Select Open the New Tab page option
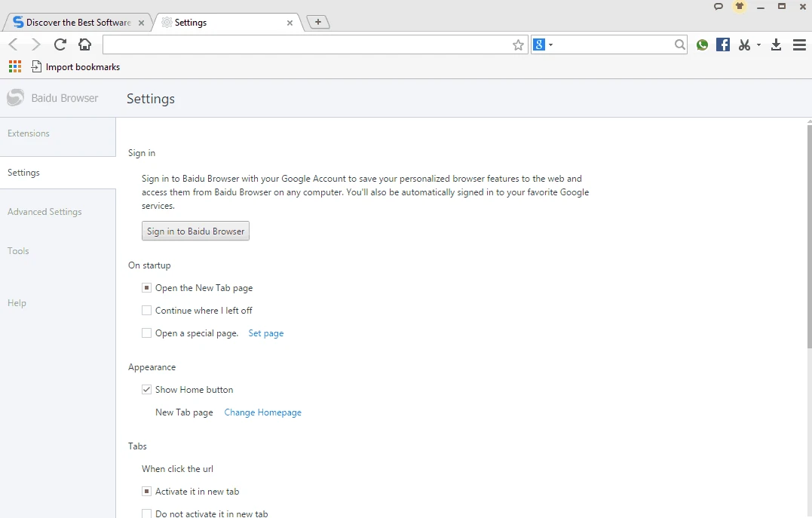The width and height of the screenshot is (812, 518). (x=146, y=287)
